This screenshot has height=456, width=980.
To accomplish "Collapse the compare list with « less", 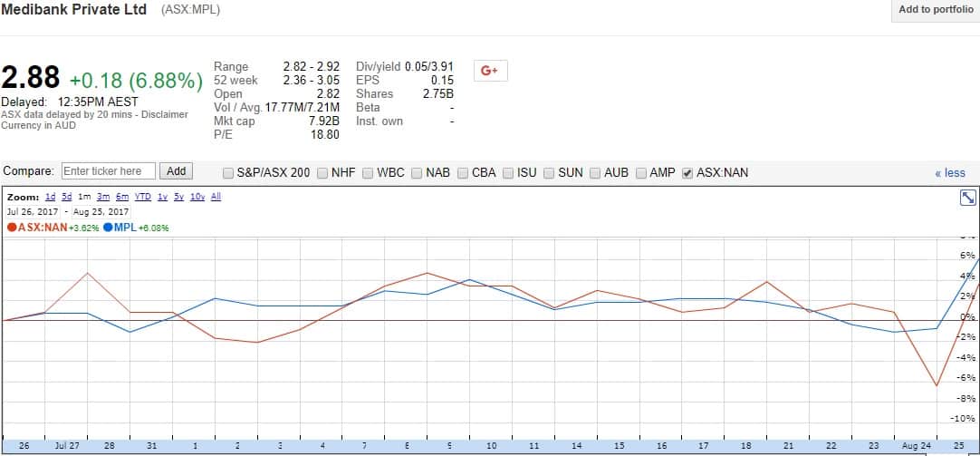I will point(950,173).
